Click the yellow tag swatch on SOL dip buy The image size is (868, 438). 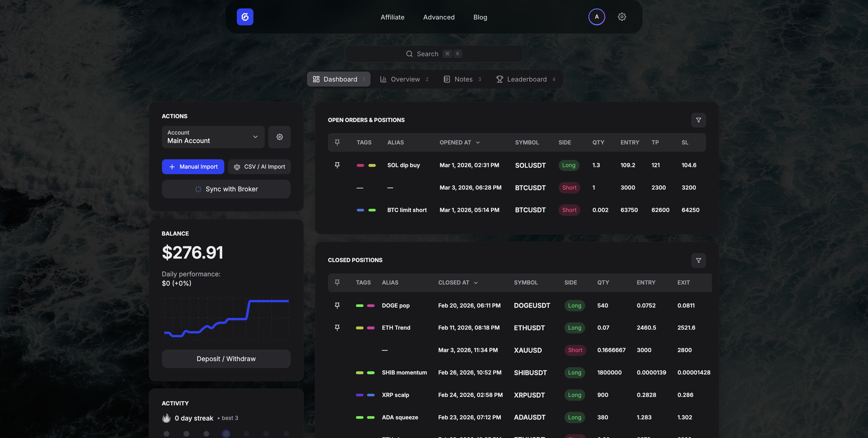pos(372,165)
